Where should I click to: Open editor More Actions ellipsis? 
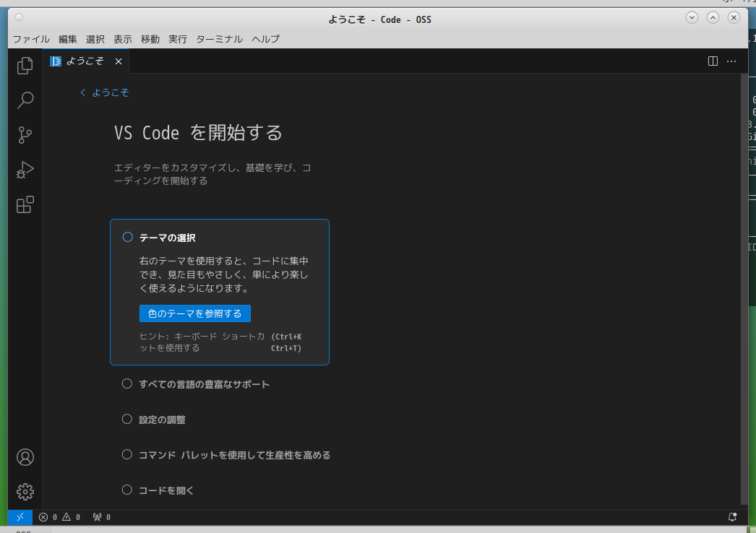[731, 61]
